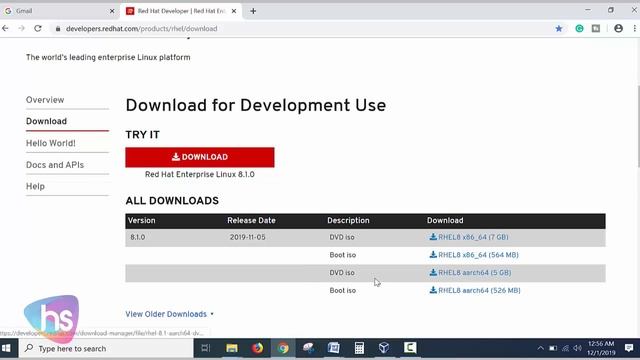Open Task View on the taskbar
Image resolution: width=640 pixels, height=360 pixels.
[206, 348]
